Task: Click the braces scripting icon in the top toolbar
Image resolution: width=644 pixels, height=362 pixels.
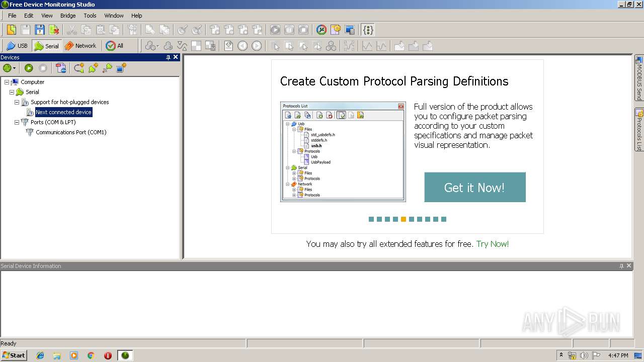Action: 368,30
